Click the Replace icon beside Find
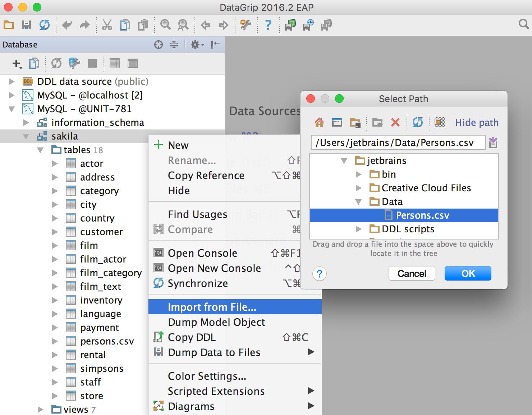The height and width of the screenshot is (415, 532). tap(183, 25)
